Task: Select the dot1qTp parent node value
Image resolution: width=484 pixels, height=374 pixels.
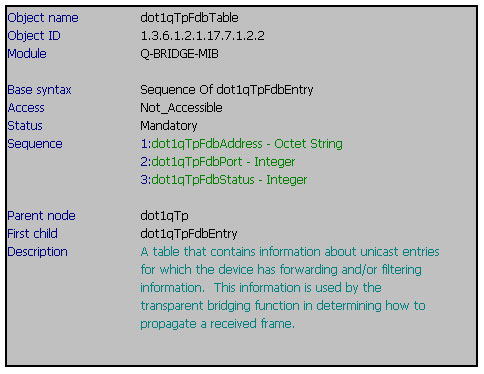Action: pos(164,216)
